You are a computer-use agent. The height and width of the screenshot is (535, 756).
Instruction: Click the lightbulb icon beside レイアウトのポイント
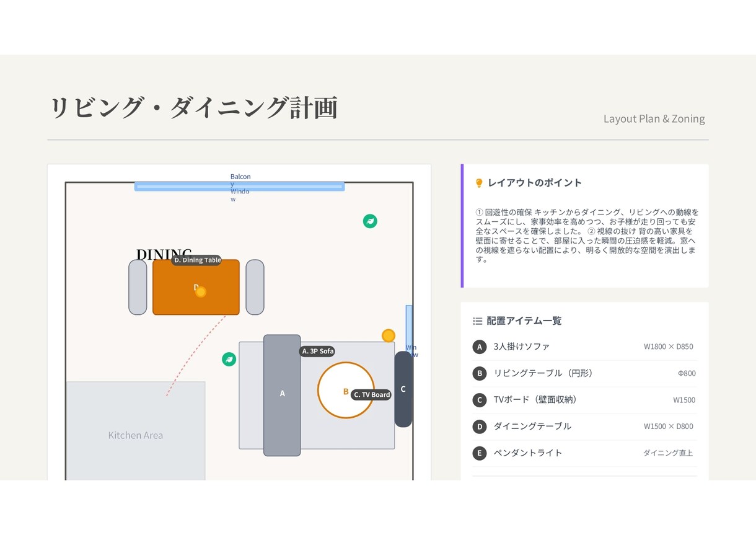click(x=478, y=183)
